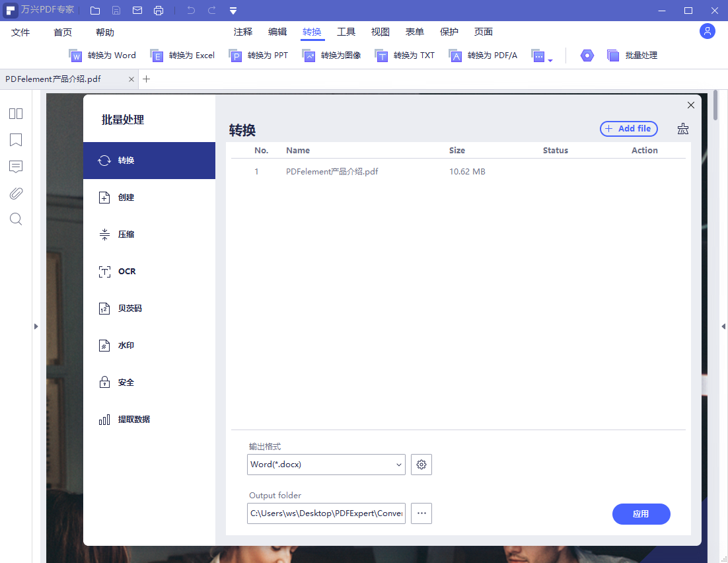
Task: Click the Add file button
Action: click(629, 129)
